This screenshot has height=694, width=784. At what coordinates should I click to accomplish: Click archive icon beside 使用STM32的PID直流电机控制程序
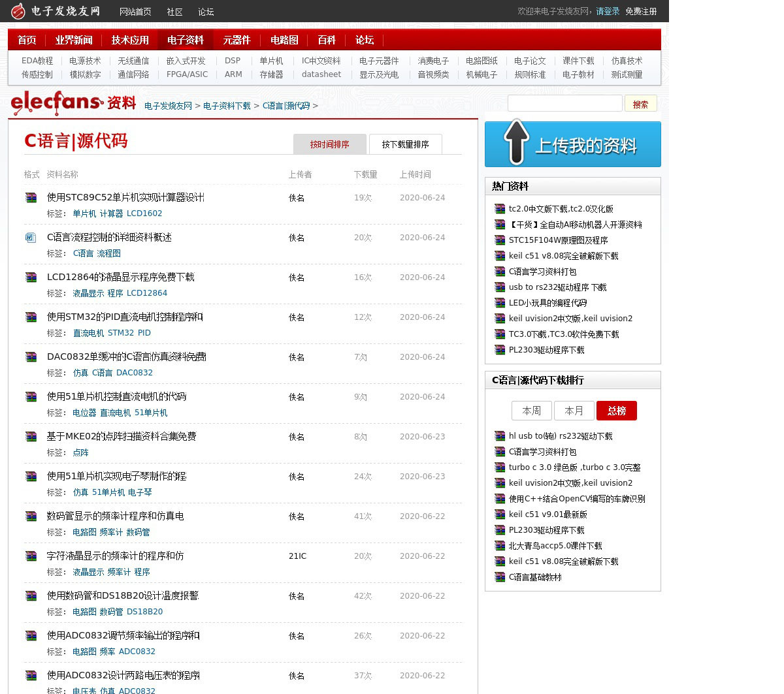click(x=31, y=317)
